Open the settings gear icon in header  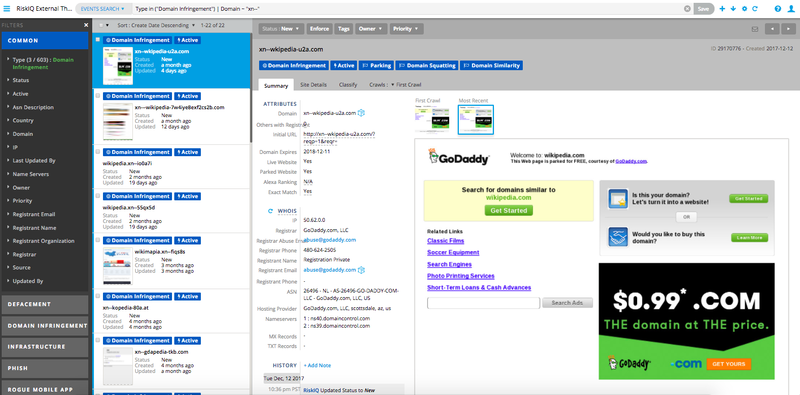744,9
